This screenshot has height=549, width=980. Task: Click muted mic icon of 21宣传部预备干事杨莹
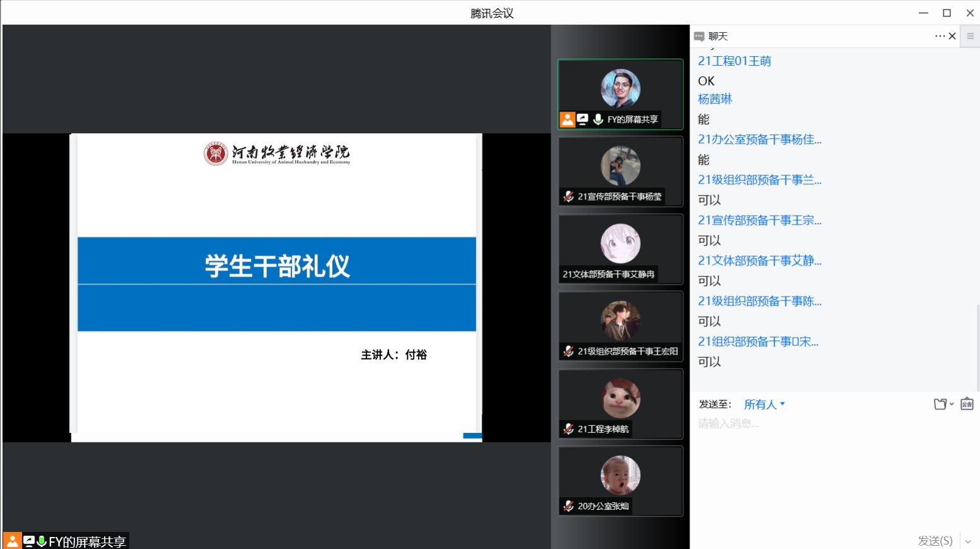click(x=568, y=196)
